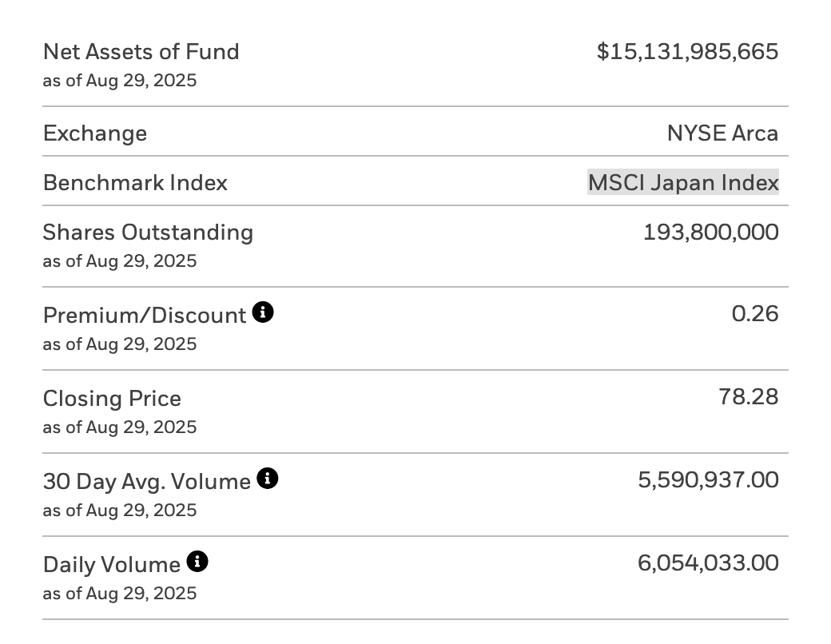The image size is (831, 644).
Task: Select the Exchange row heading
Action: [x=94, y=133]
